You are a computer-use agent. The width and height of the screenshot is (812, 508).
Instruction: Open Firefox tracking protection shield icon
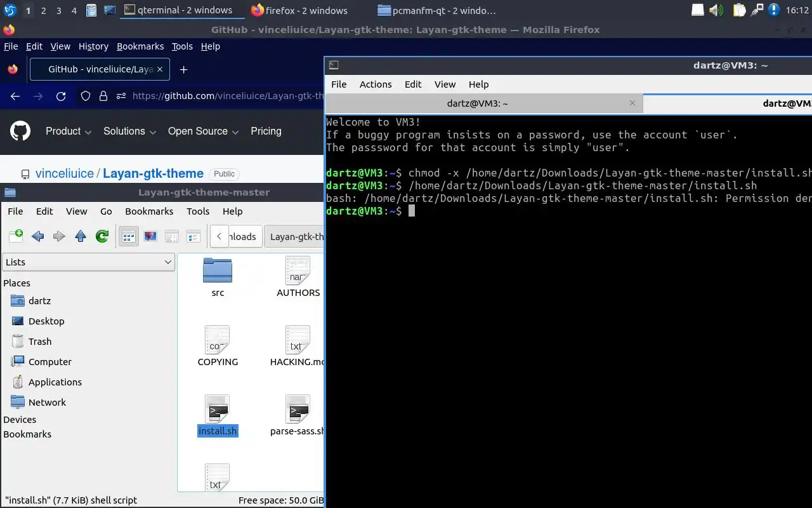coord(86,96)
